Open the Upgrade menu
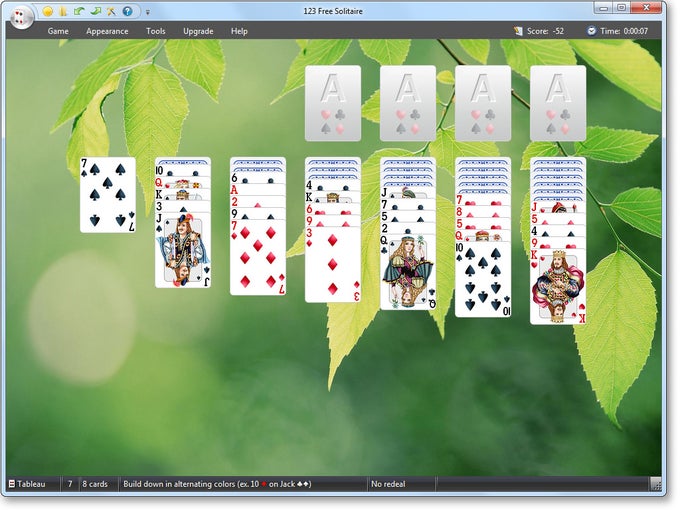Image resolution: width=680 pixels, height=510 pixels. pos(198,31)
